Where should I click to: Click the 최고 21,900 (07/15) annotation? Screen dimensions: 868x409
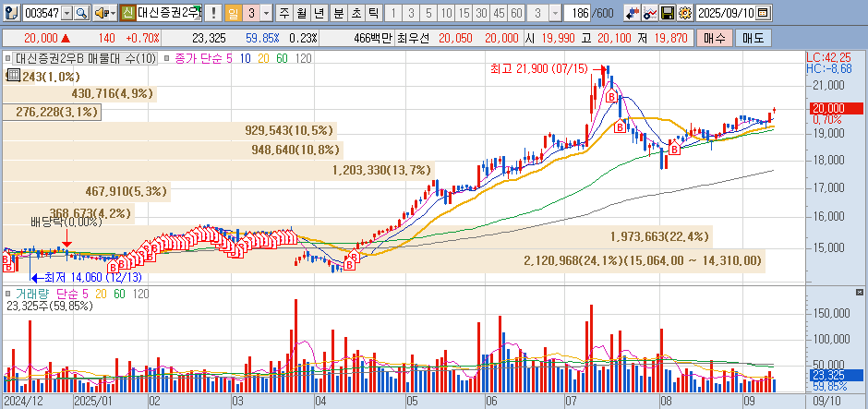pyautogui.click(x=537, y=69)
